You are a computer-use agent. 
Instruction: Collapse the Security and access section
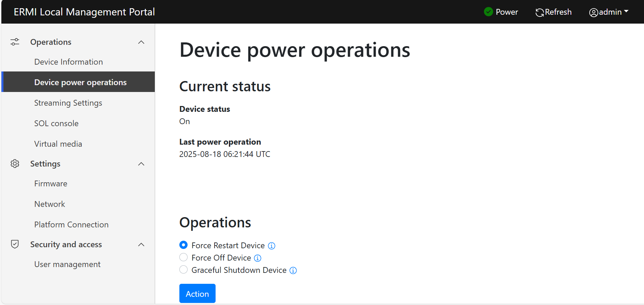coord(141,244)
